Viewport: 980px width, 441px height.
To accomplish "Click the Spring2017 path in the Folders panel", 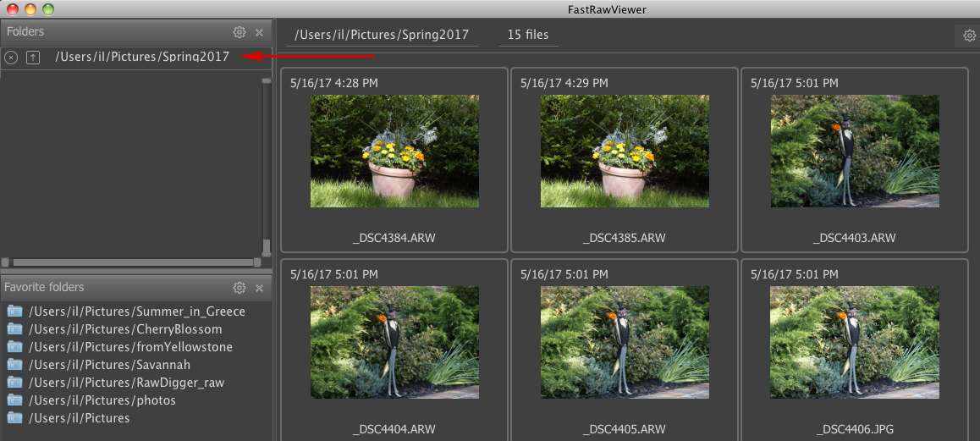I will coord(142,58).
